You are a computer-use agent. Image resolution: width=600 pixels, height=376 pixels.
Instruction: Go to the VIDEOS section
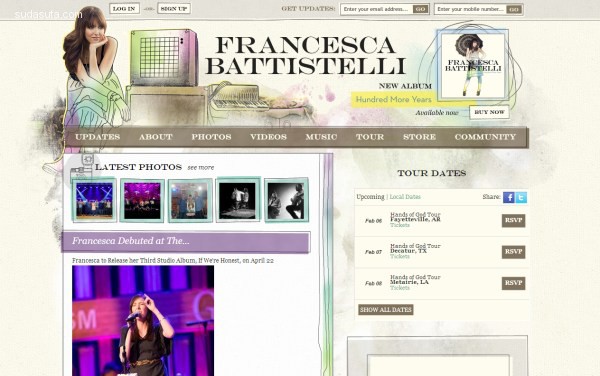point(268,137)
